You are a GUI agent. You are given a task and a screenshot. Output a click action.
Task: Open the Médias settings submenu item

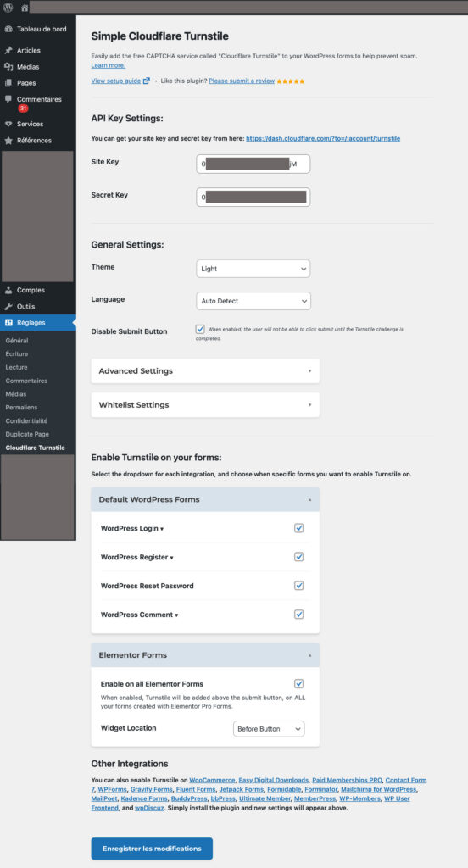pos(16,394)
